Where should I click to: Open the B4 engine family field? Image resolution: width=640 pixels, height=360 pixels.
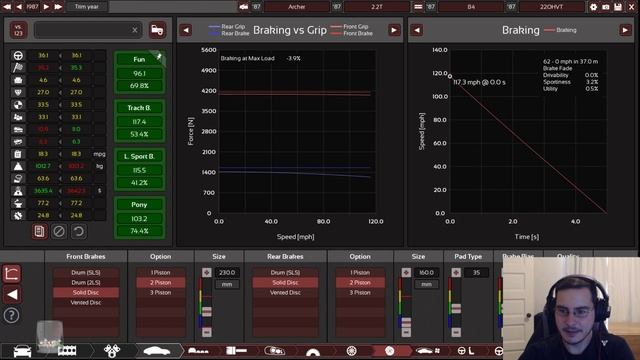[471, 7]
